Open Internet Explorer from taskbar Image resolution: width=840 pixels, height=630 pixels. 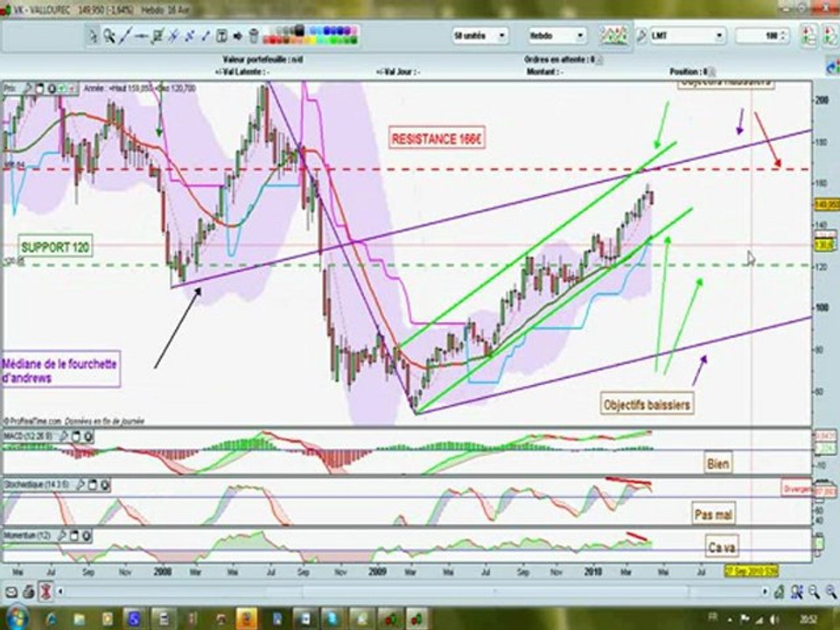point(52,619)
